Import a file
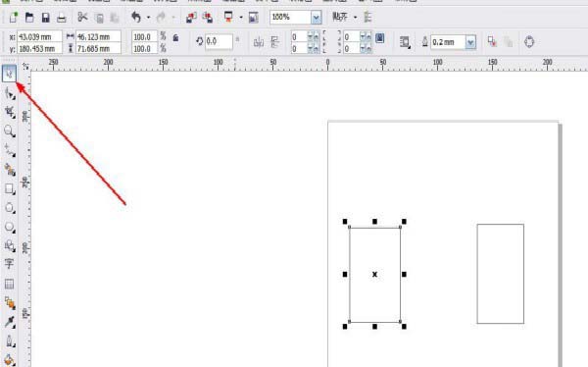 tap(191, 18)
